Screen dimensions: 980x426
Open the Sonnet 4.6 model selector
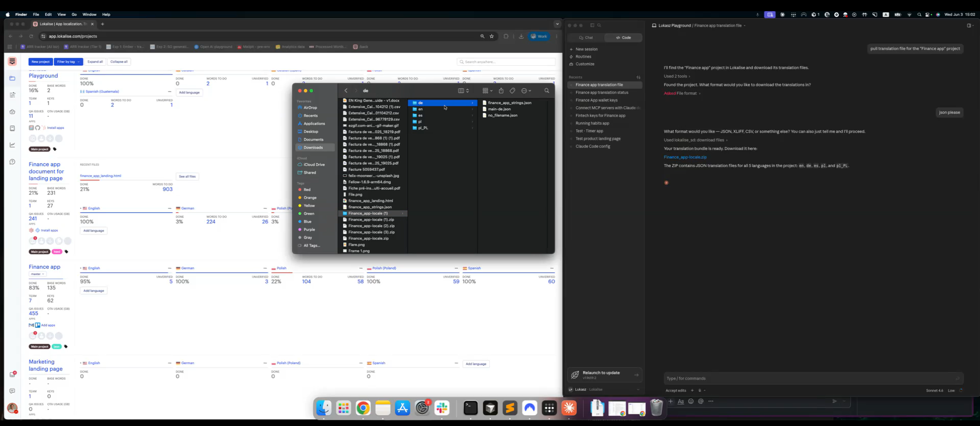pos(934,390)
